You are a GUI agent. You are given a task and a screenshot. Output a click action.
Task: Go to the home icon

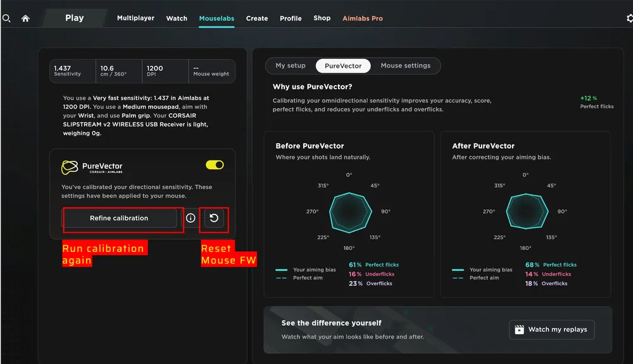(x=25, y=18)
